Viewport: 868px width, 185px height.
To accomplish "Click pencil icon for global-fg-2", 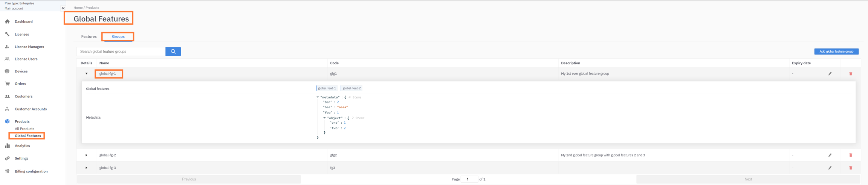I will click(830, 155).
